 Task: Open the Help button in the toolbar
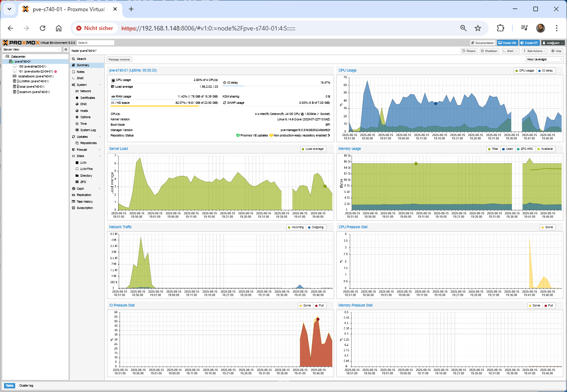point(556,51)
